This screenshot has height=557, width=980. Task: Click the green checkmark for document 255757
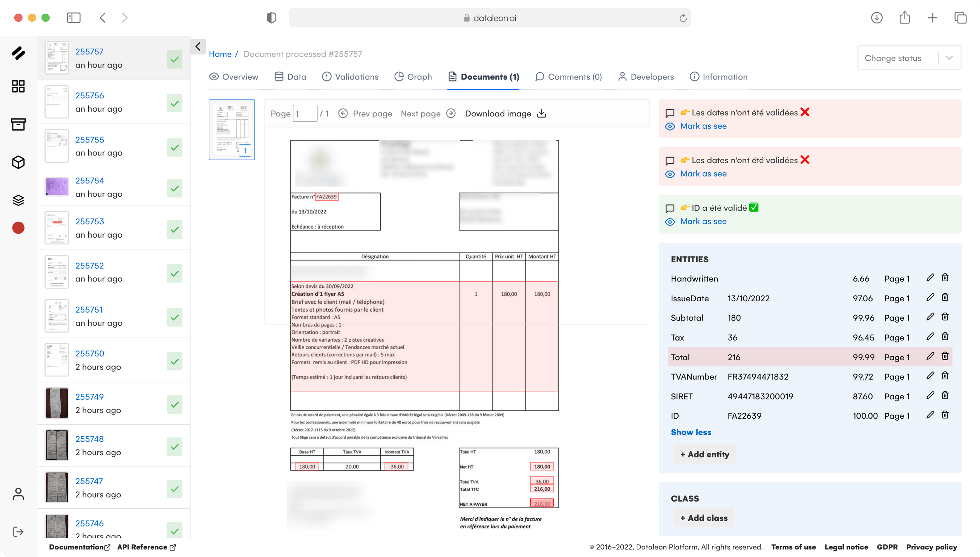(175, 59)
